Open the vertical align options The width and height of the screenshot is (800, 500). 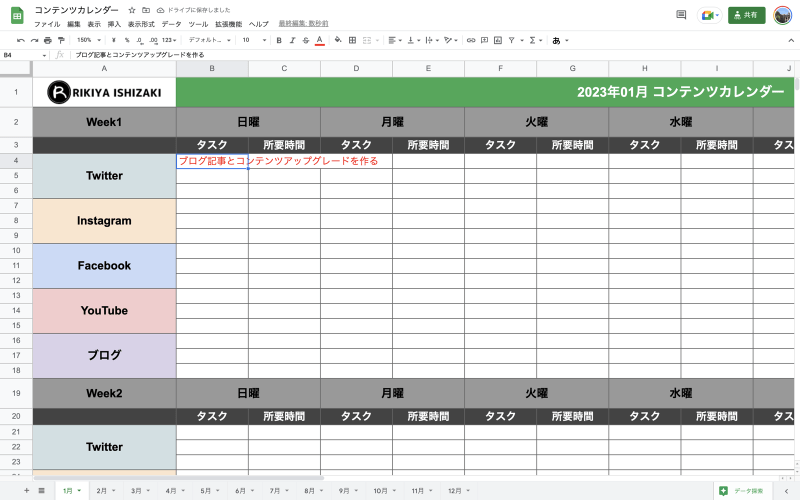413,40
